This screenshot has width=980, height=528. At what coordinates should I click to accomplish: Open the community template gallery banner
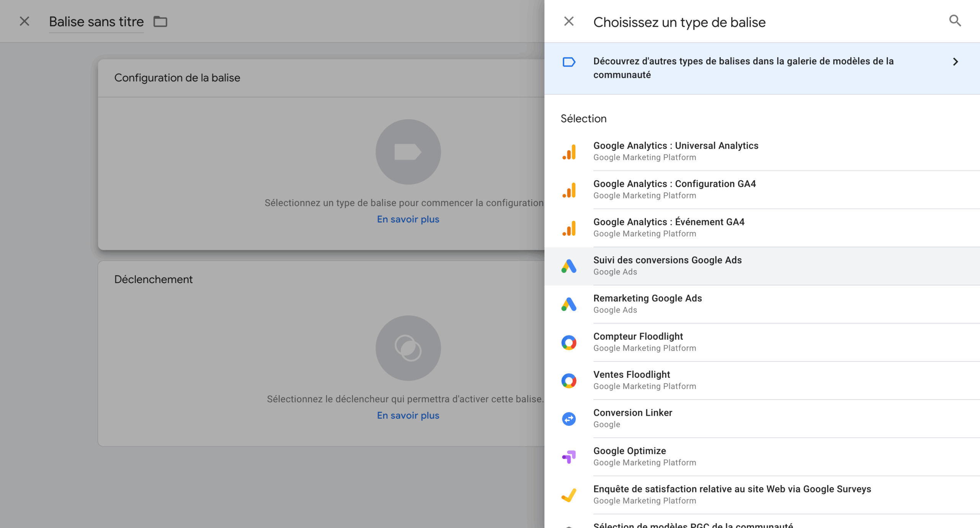click(743, 68)
